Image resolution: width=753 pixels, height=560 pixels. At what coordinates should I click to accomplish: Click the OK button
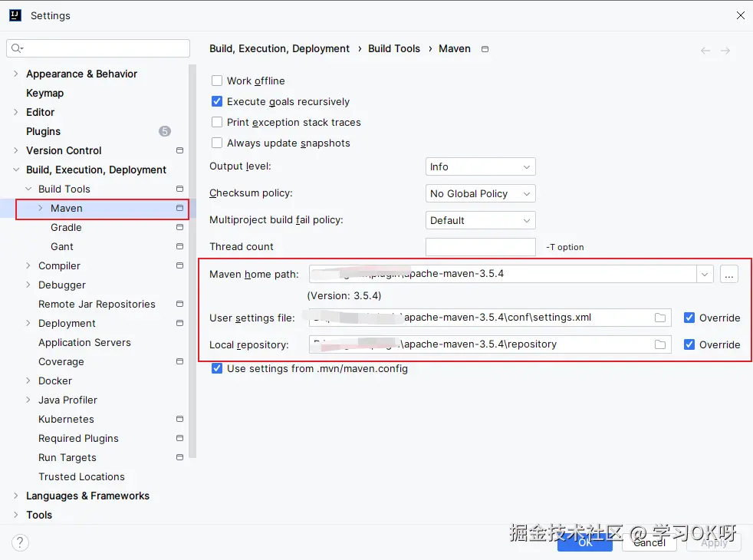click(x=585, y=542)
